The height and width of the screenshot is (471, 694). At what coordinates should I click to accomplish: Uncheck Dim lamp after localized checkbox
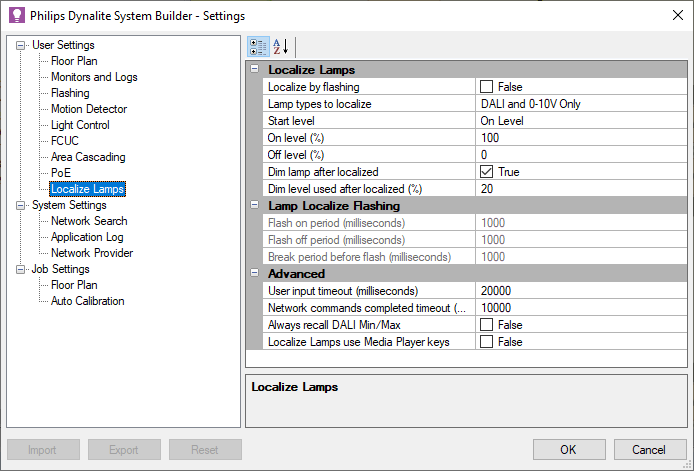pos(486,172)
